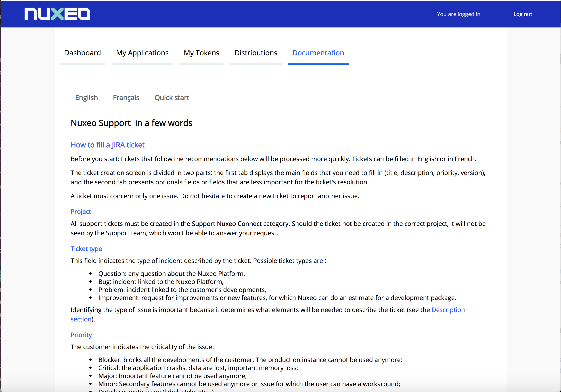Viewport: 561px width, 392px height.
Task: Switch to My Applications tab
Action: click(142, 53)
